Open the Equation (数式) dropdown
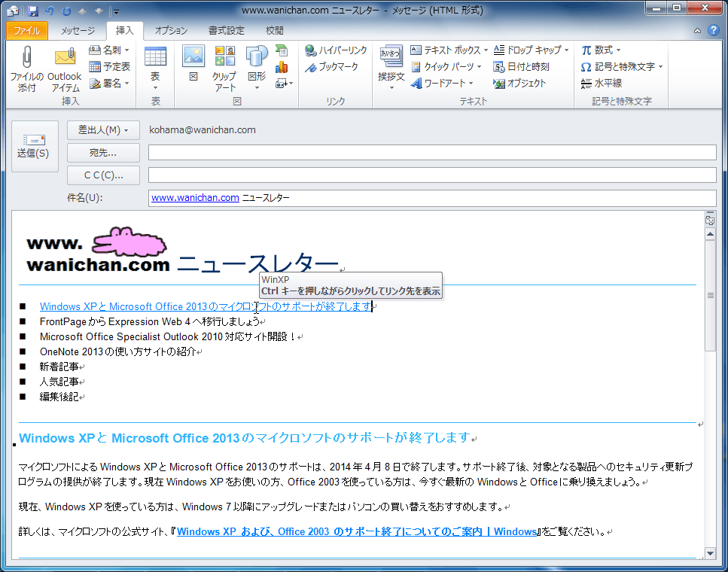The height and width of the screenshot is (572, 728). pyautogui.click(x=601, y=50)
